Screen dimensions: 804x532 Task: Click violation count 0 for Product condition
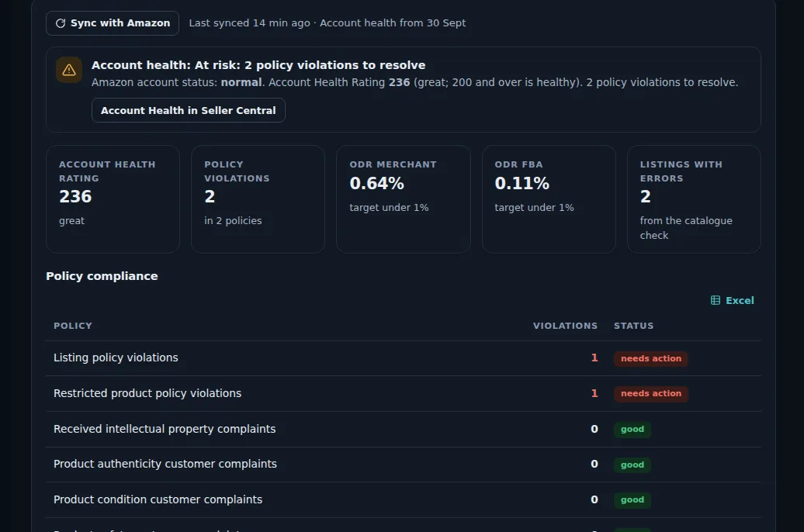(x=594, y=499)
